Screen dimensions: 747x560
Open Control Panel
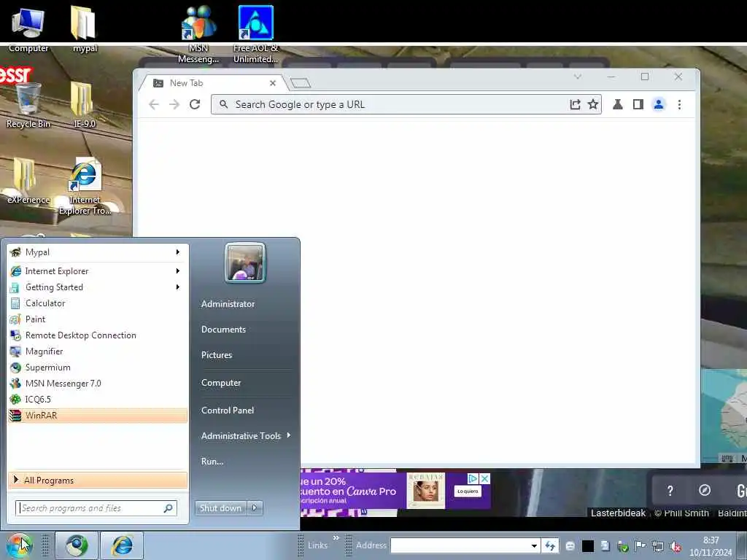[228, 411]
